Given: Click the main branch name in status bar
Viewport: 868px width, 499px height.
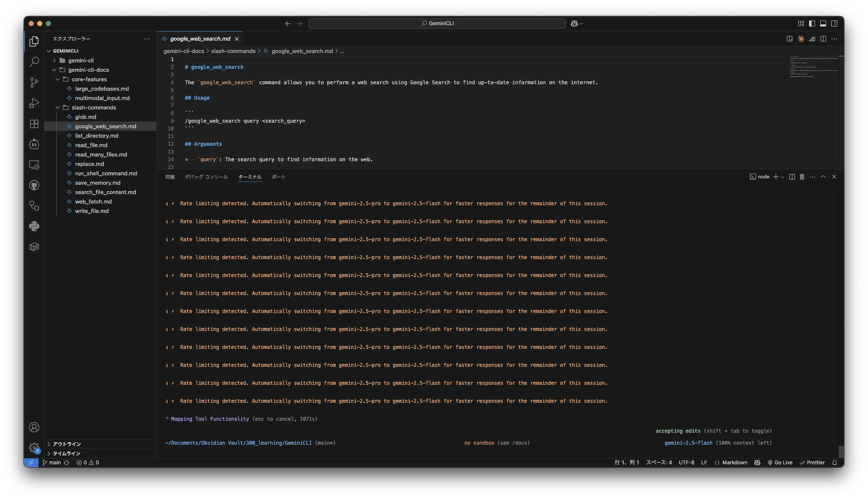Looking at the screenshot, I should pos(54,462).
